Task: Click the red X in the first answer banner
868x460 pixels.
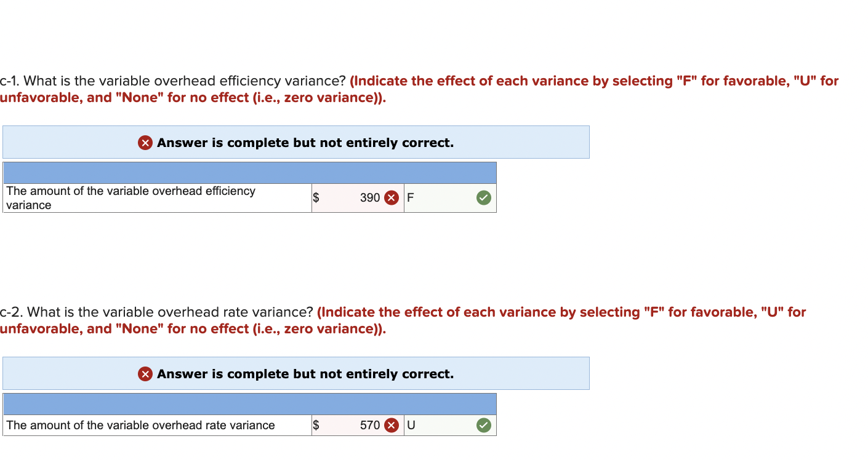Action: pos(145,142)
